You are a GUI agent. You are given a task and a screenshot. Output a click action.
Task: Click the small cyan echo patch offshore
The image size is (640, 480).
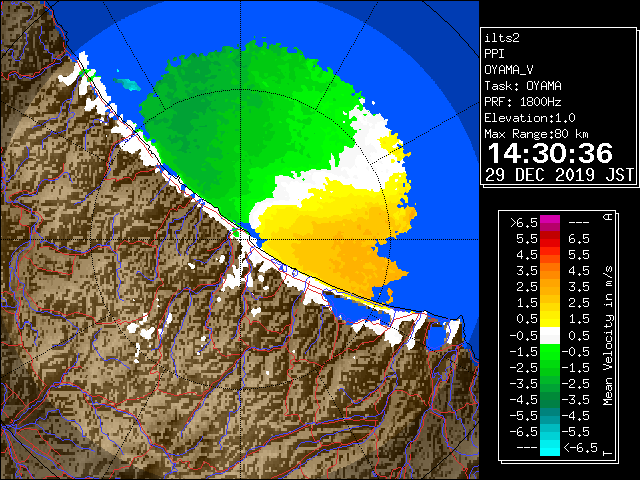pos(127,84)
